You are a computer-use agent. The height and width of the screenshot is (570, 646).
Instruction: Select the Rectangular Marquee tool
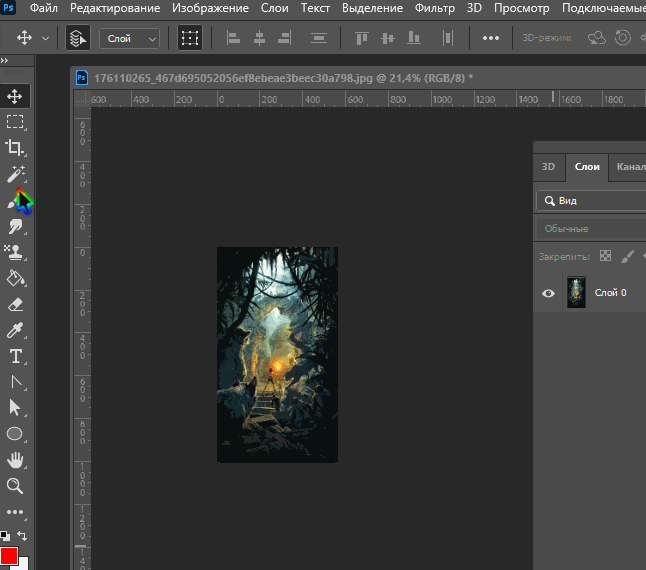tap(15, 122)
